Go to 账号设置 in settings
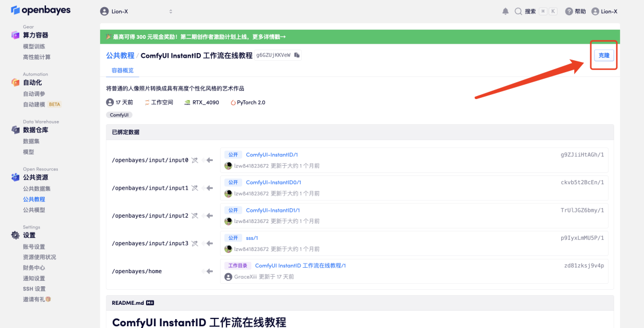644x328 pixels. tap(34, 247)
